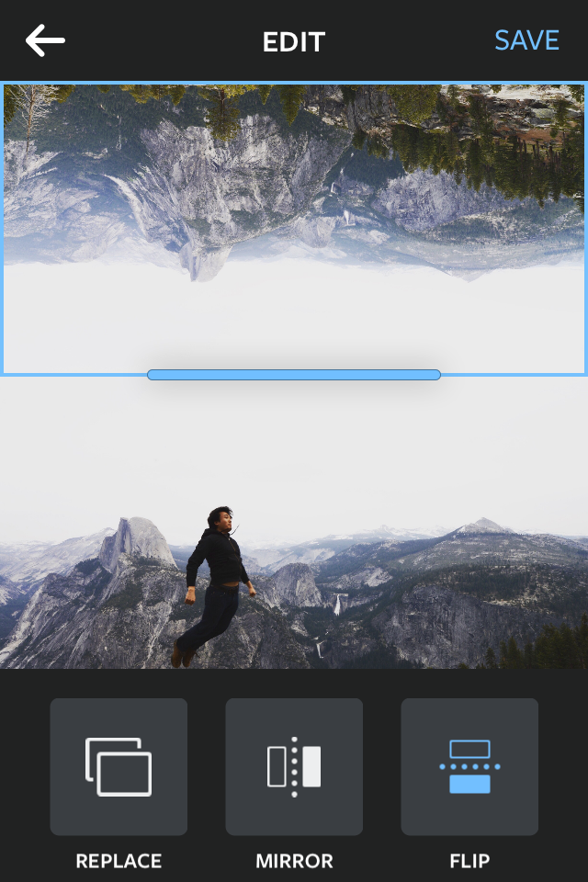Screen dimensions: 588x882
Task: Apply the Mirror tool
Action: pos(294,766)
